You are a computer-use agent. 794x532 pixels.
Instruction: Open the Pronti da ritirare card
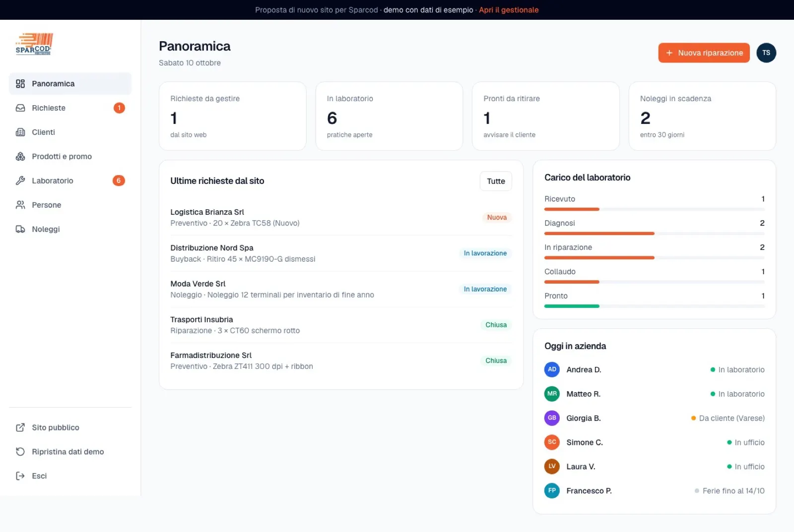[x=545, y=116]
